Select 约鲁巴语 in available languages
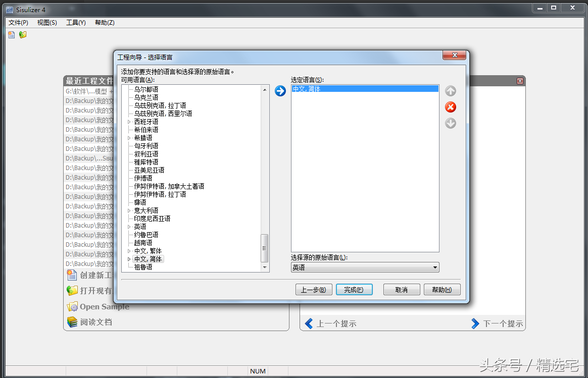This screenshot has width=588, height=378. [146, 235]
